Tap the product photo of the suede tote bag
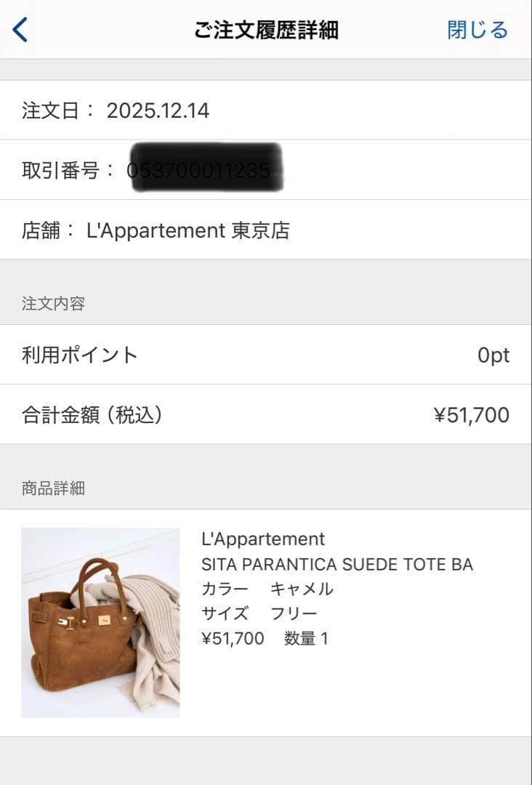The image size is (532, 785). [x=98, y=621]
